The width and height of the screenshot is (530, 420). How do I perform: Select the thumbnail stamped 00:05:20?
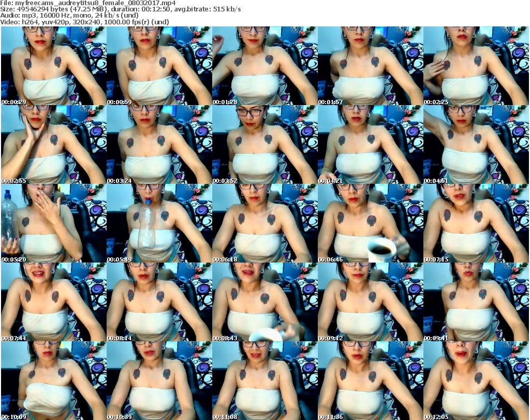coord(54,223)
